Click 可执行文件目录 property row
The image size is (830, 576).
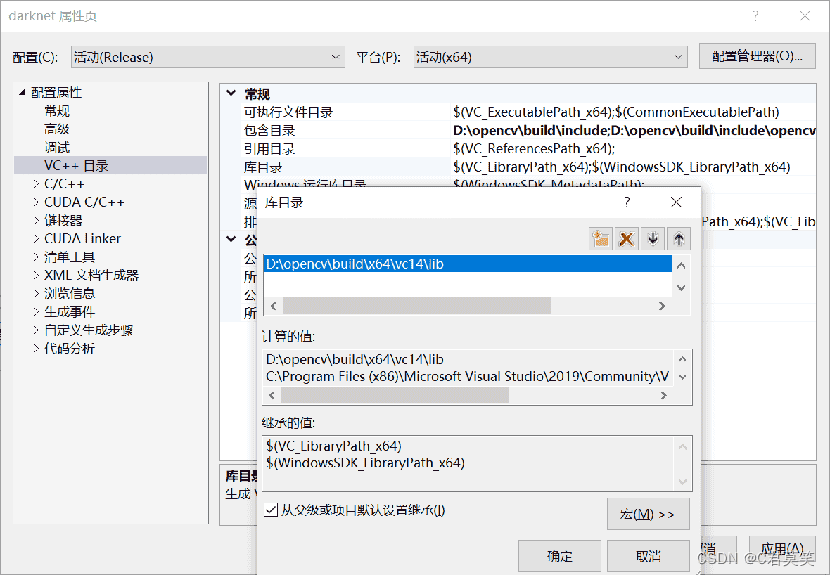(528, 112)
